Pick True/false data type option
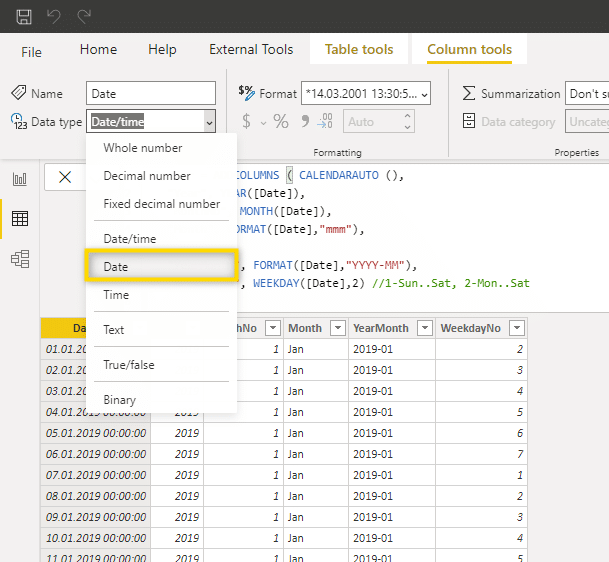609x562 pixels. [129, 365]
